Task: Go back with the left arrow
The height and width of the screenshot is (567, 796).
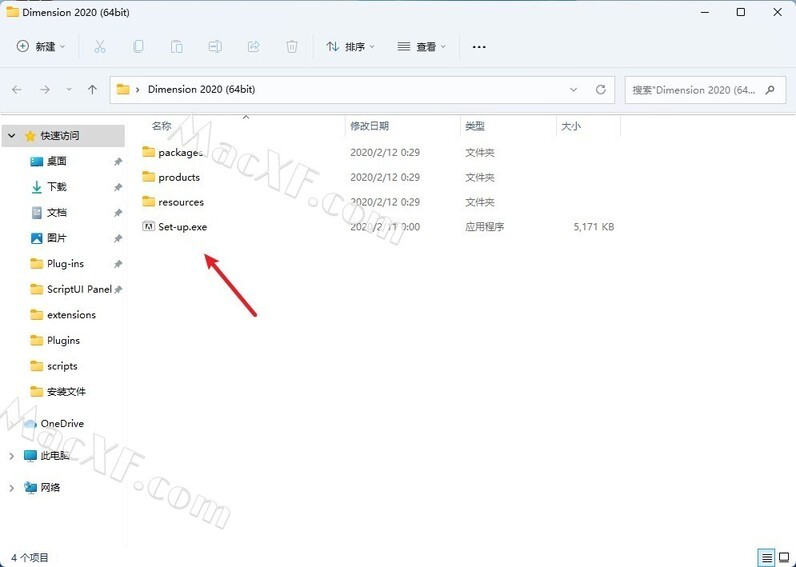Action: [17, 90]
